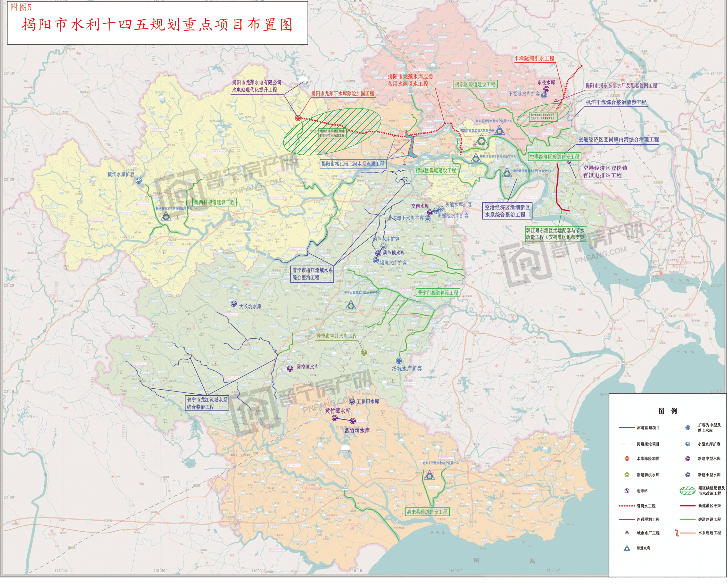Image resolution: width=728 pixels, height=584 pixels.
Task: Click the 惠来县碧道建设工程 boxed label
Action: [x=428, y=512]
